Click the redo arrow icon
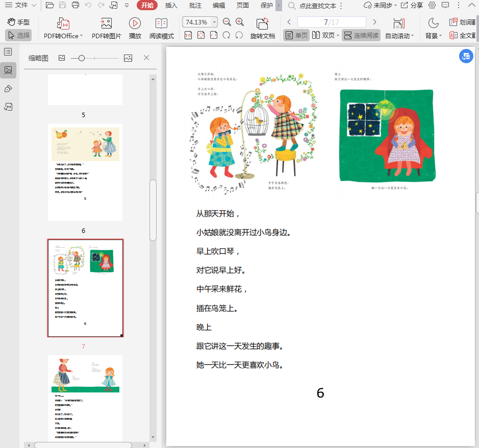The width and height of the screenshot is (479, 448). tap(101, 5)
